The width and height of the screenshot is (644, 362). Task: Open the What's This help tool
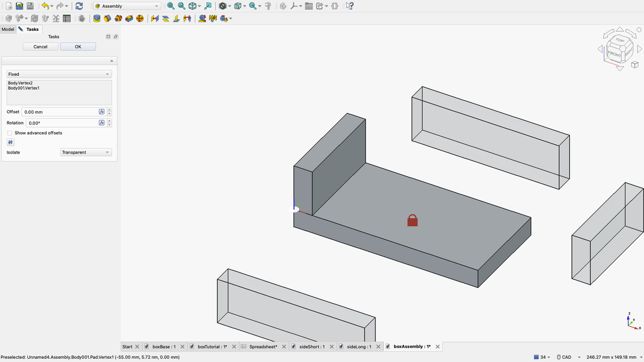tap(350, 6)
